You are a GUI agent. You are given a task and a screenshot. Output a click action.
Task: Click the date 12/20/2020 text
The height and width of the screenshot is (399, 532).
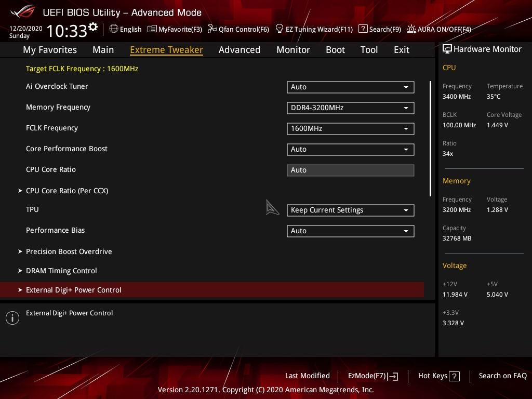pyautogui.click(x=26, y=29)
